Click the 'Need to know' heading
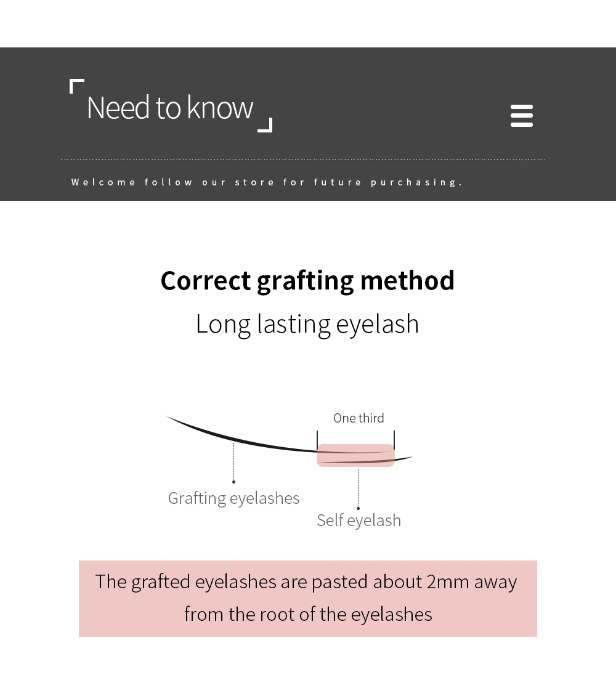Screen dimensions: 616x688 point(170,108)
